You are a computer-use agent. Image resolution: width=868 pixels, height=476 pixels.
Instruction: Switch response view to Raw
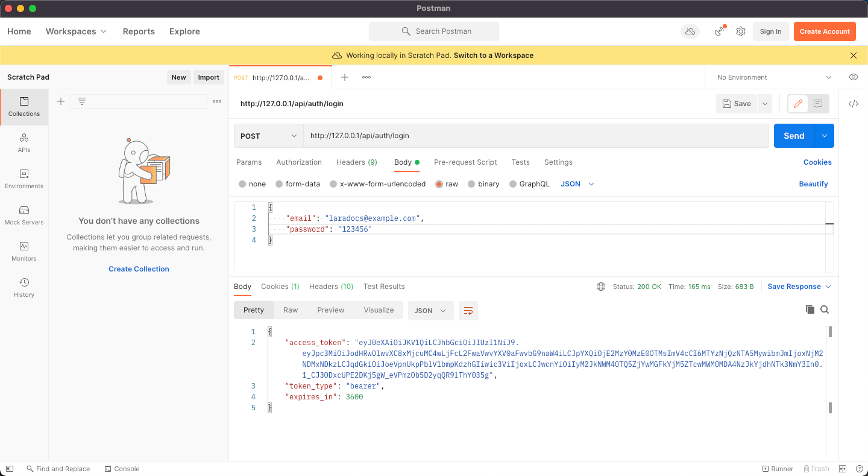[291, 310]
